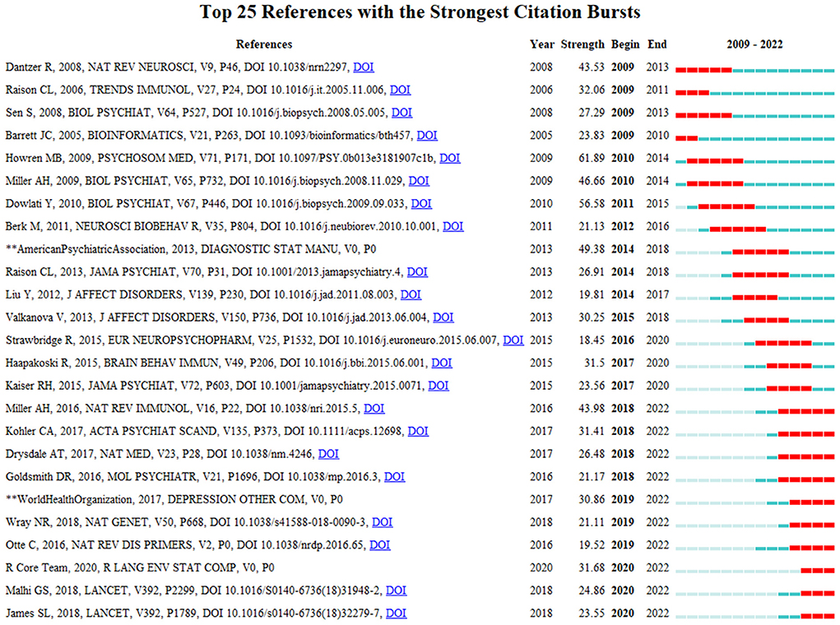
Task: Select strength value 56.58 for Dowlati Y
Action: click(592, 203)
